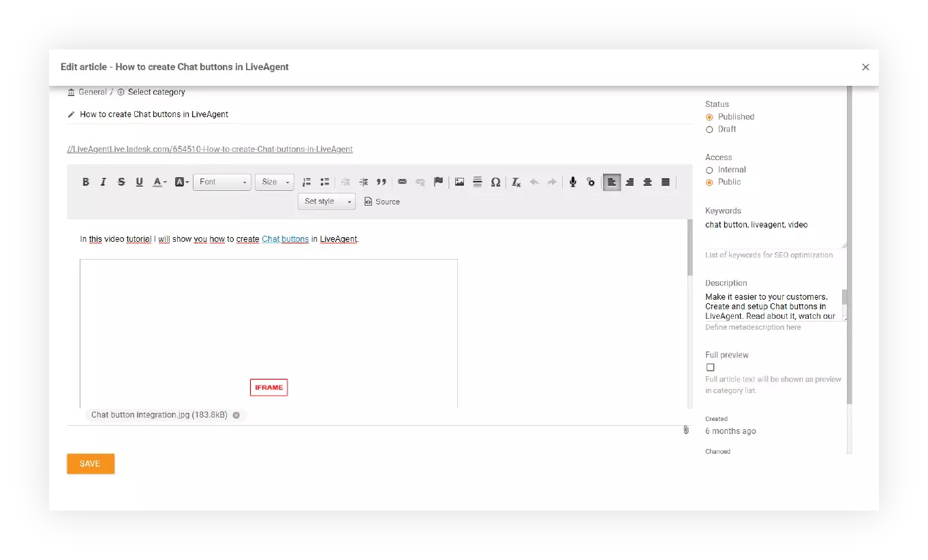Click the SAVE button

(x=91, y=463)
